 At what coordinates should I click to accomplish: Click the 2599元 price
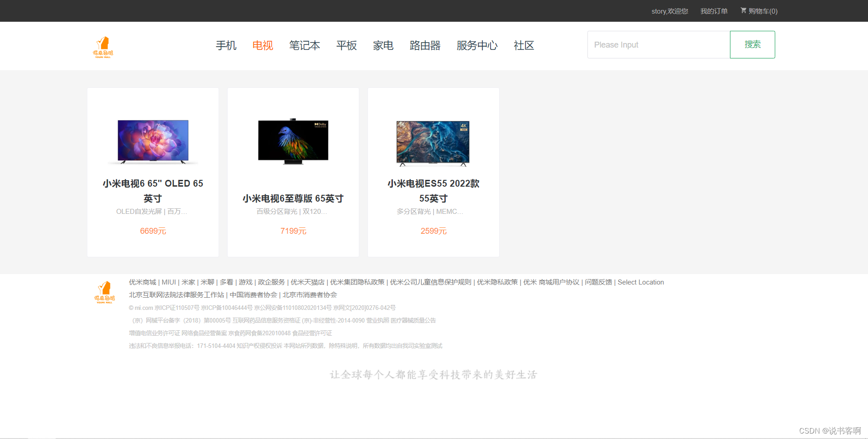click(x=434, y=231)
